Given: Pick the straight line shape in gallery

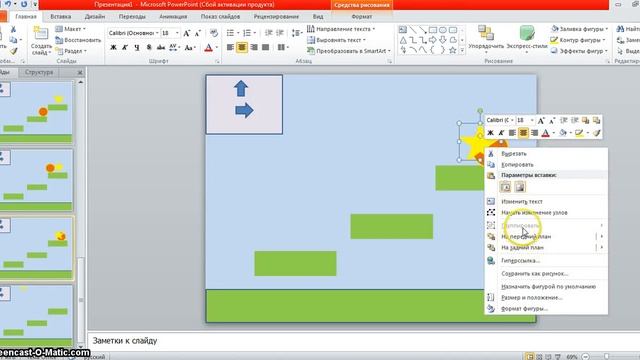Looking at the screenshot, I should click(x=413, y=30).
